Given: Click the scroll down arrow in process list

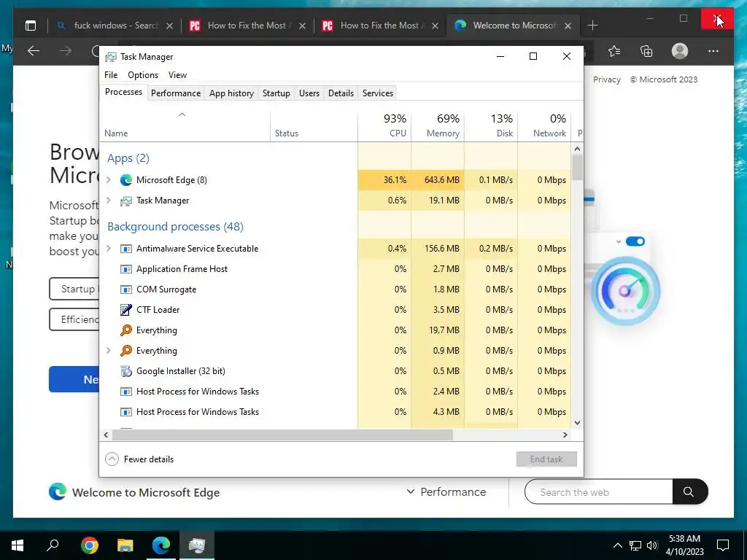Looking at the screenshot, I should pyautogui.click(x=578, y=423).
